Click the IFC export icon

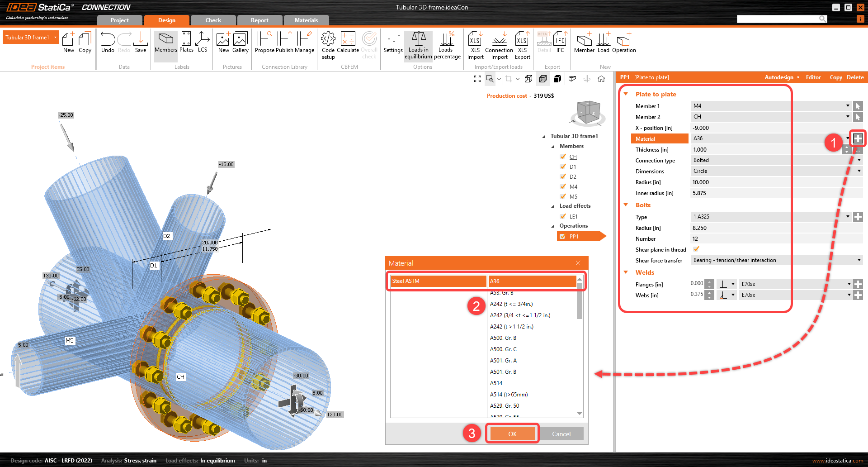[560, 43]
